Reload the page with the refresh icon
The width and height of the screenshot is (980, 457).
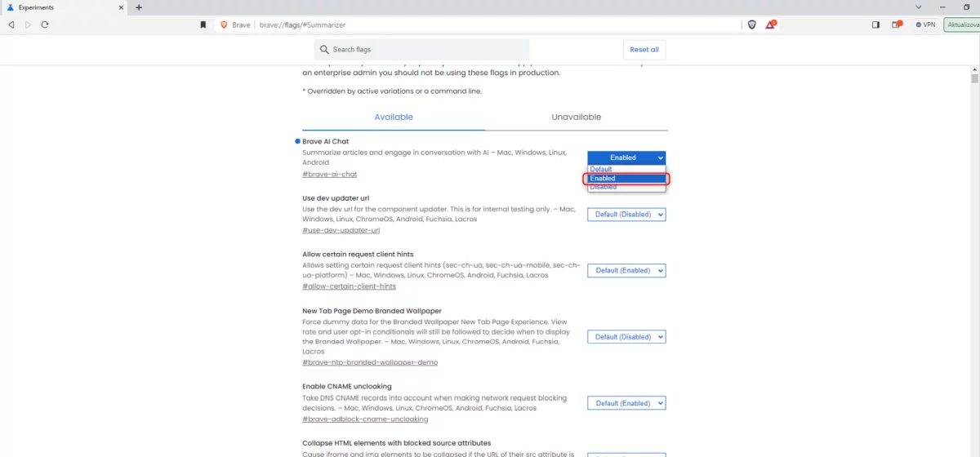(45, 24)
